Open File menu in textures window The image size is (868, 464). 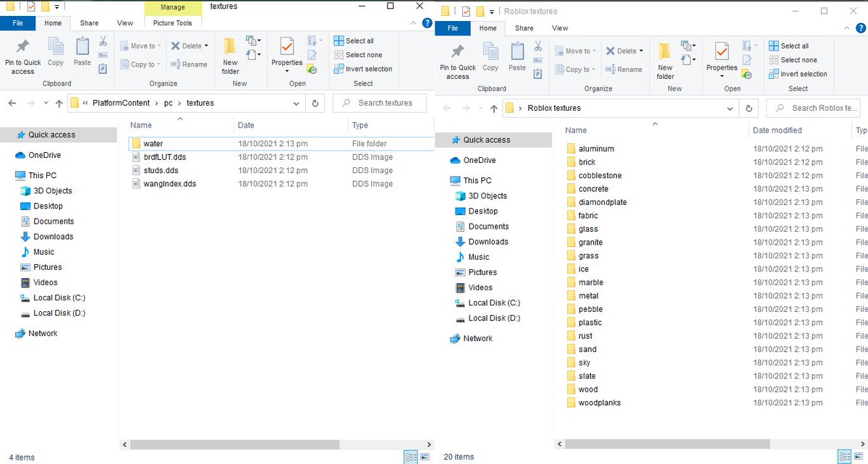tap(18, 23)
